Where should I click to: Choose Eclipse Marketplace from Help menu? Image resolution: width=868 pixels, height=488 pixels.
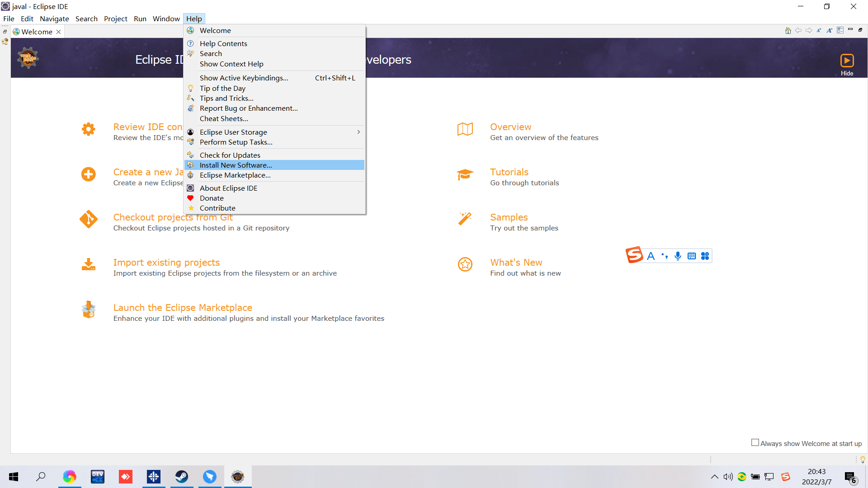(235, 175)
